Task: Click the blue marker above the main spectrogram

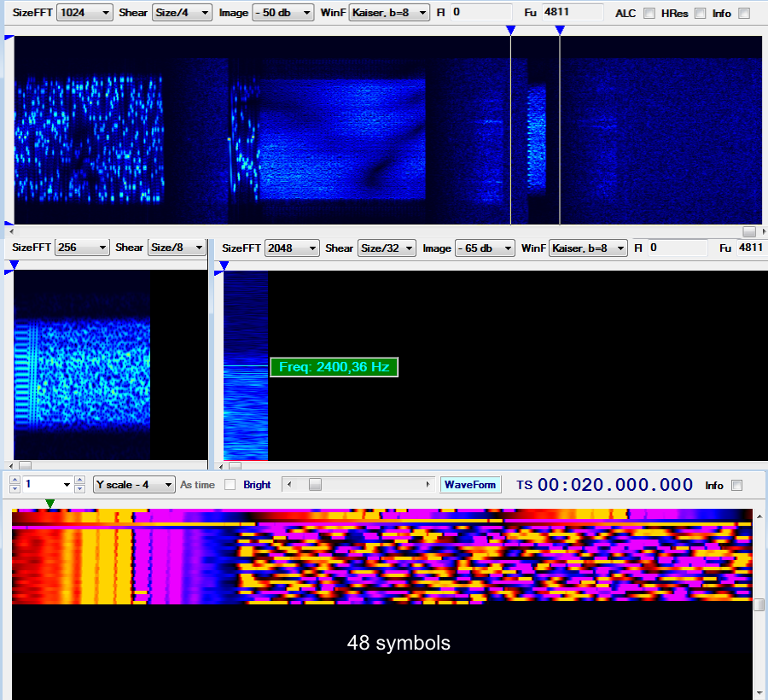Action: point(510,28)
